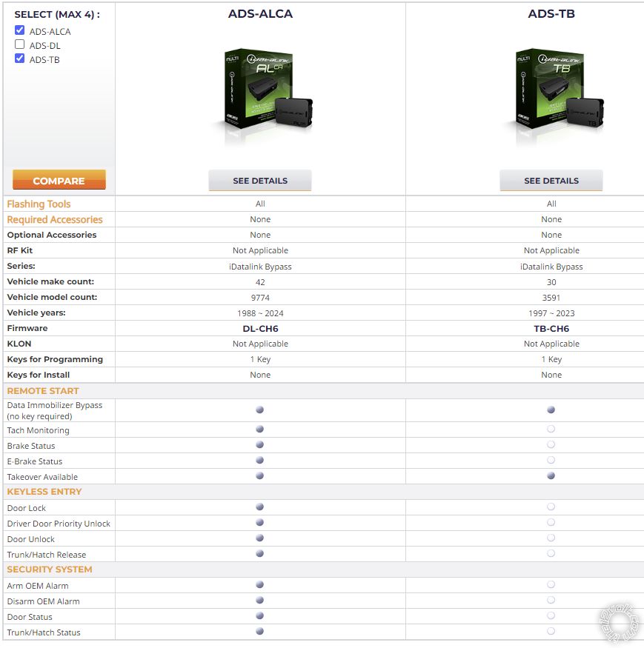Viewport: 644px width, 648px height.
Task: Click ADS-TB dot for Data Immobilizer Bypass
Action: (x=551, y=410)
